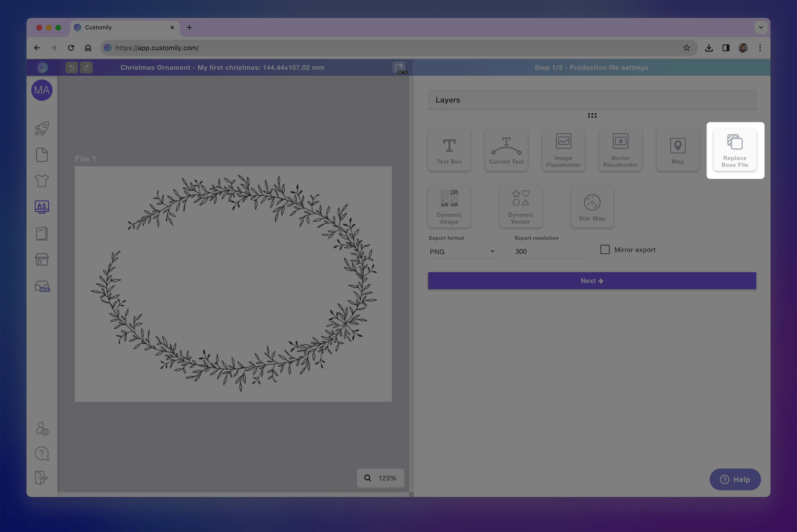This screenshot has height=532, width=797.
Task: Insert a Vector Placeholder
Action: tap(620, 150)
